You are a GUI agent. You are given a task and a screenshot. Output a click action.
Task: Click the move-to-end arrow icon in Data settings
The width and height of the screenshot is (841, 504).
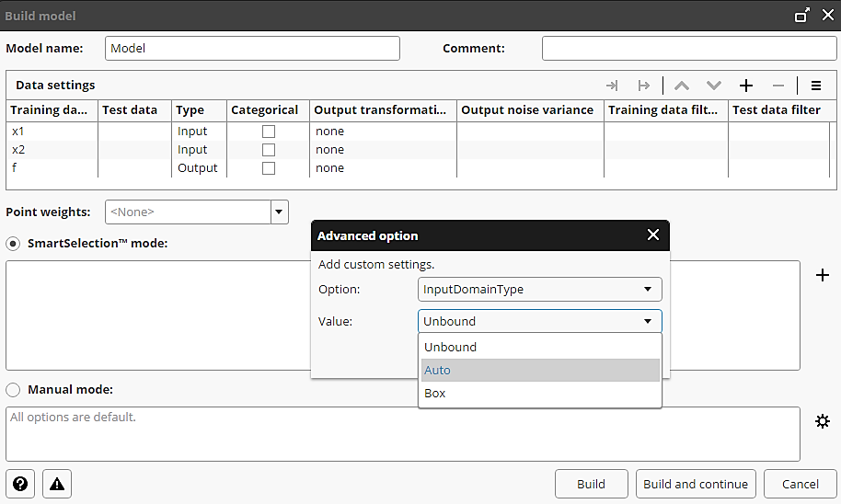click(x=612, y=86)
